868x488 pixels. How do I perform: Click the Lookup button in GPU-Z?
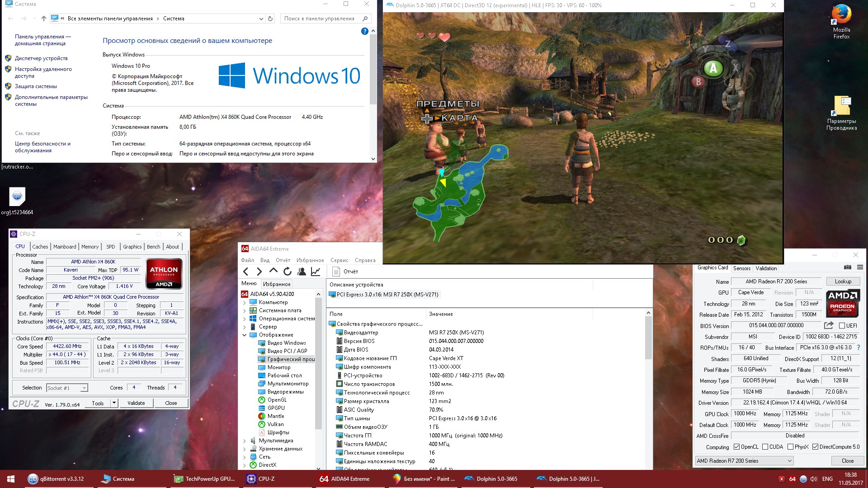click(843, 282)
